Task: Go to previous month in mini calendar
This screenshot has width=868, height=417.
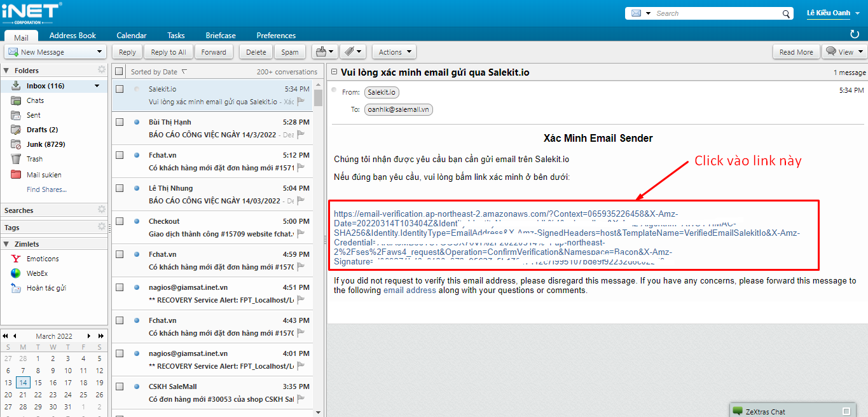Action: pyautogui.click(x=15, y=336)
